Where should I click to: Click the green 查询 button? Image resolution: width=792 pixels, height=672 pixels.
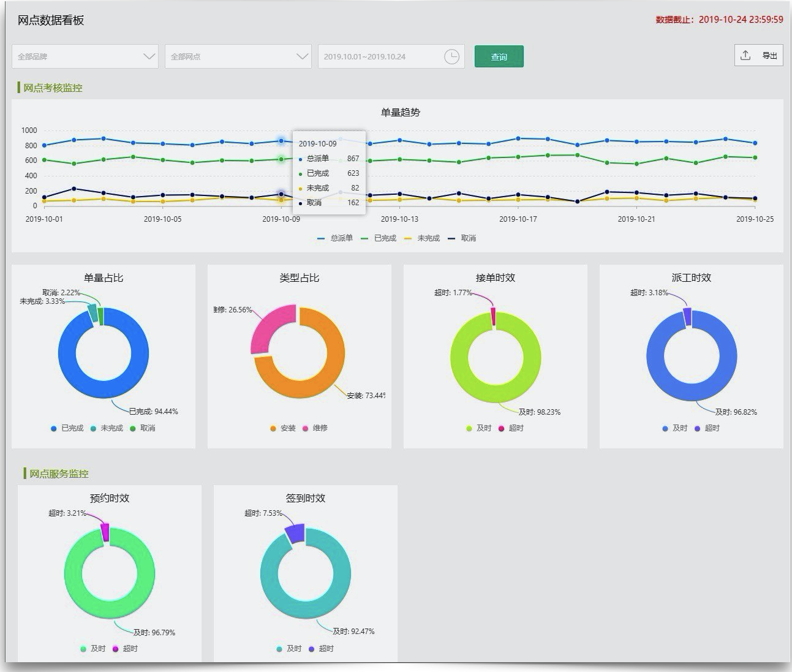499,56
